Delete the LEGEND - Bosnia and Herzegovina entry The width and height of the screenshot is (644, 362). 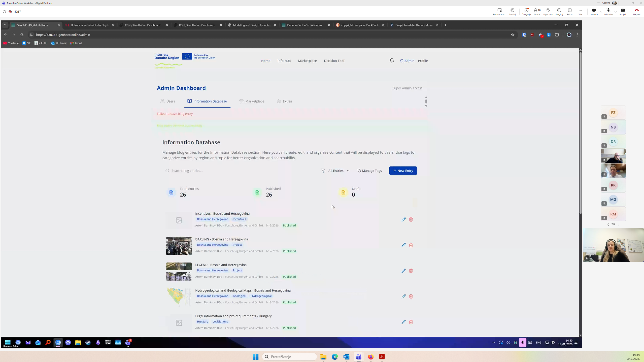(x=411, y=271)
